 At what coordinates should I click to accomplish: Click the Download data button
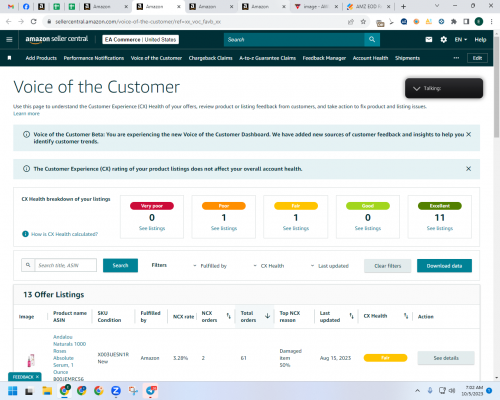444,266
